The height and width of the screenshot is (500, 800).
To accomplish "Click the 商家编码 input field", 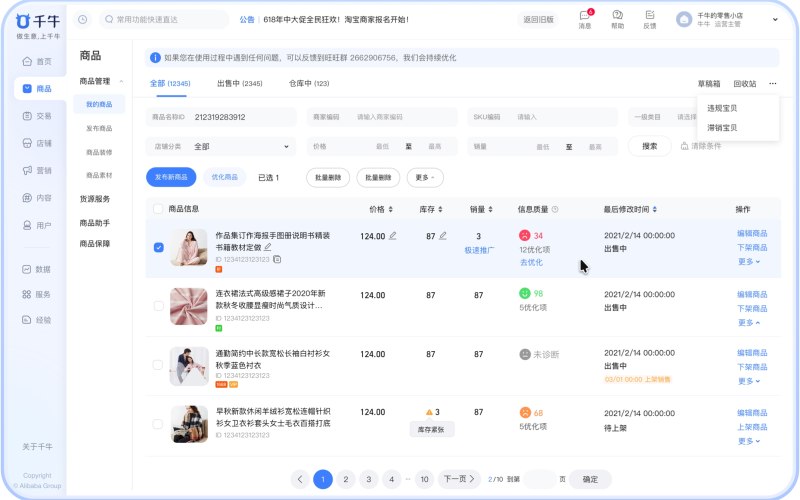I will [x=382, y=117].
